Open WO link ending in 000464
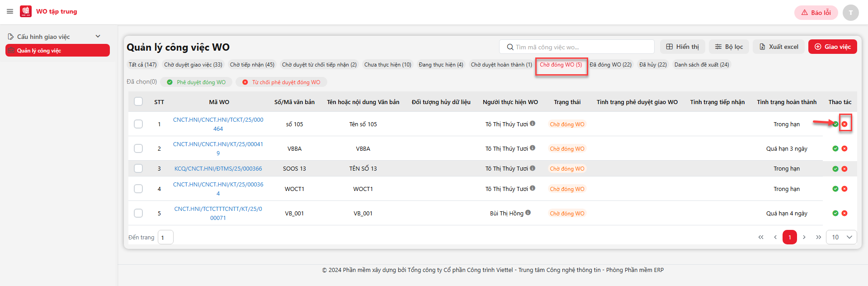The image size is (868, 286). pyautogui.click(x=218, y=124)
